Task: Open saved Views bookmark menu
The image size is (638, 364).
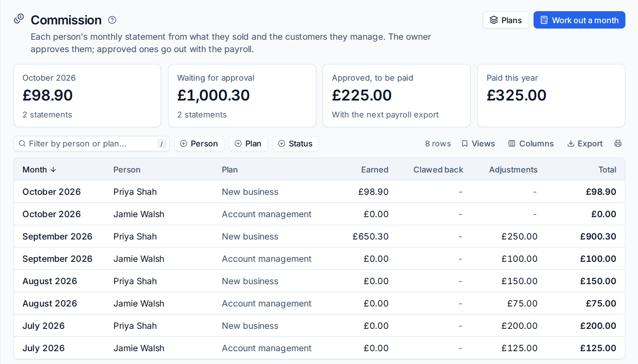Action: [478, 144]
